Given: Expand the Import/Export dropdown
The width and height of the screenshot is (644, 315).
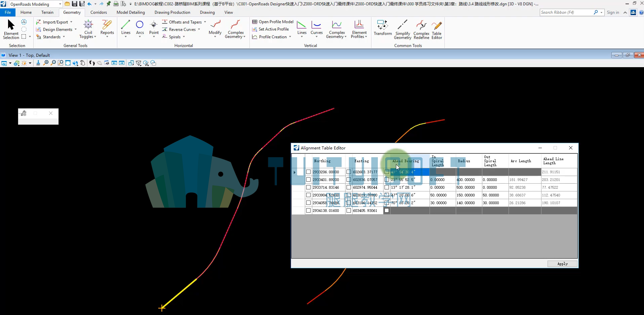Looking at the screenshot, I should click(71, 22).
